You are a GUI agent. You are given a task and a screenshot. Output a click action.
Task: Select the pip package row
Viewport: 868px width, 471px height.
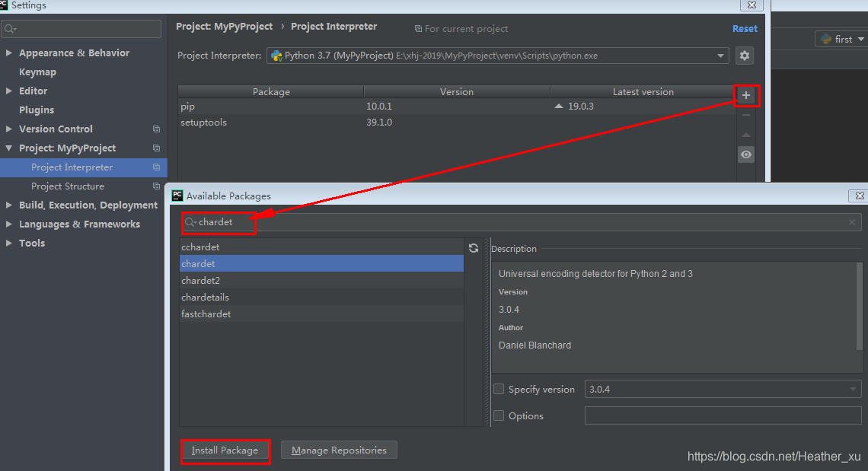[457, 107]
